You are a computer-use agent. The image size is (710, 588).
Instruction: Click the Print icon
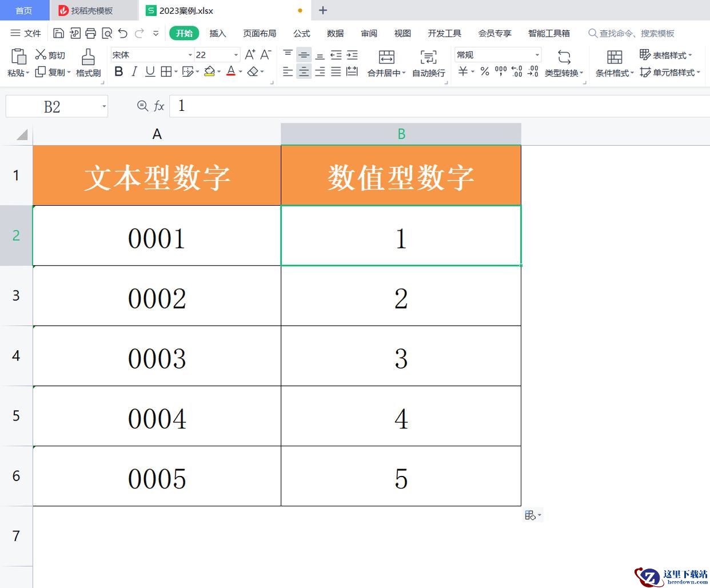click(91, 33)
